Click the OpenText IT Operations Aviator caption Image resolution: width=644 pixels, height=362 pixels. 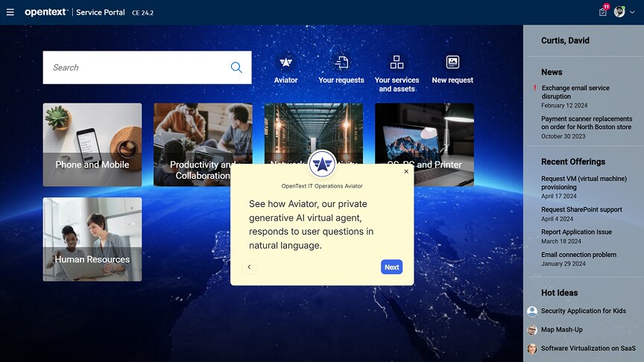(322, 186)
